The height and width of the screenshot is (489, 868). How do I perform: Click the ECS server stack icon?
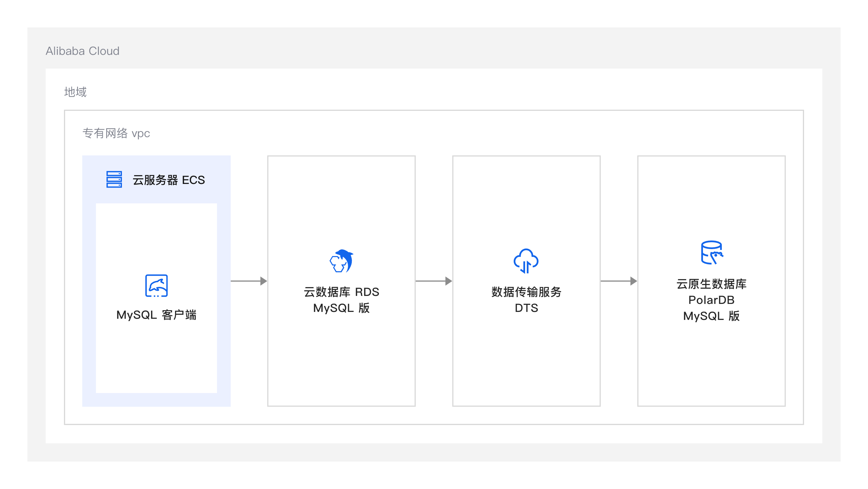coord(114,179)
